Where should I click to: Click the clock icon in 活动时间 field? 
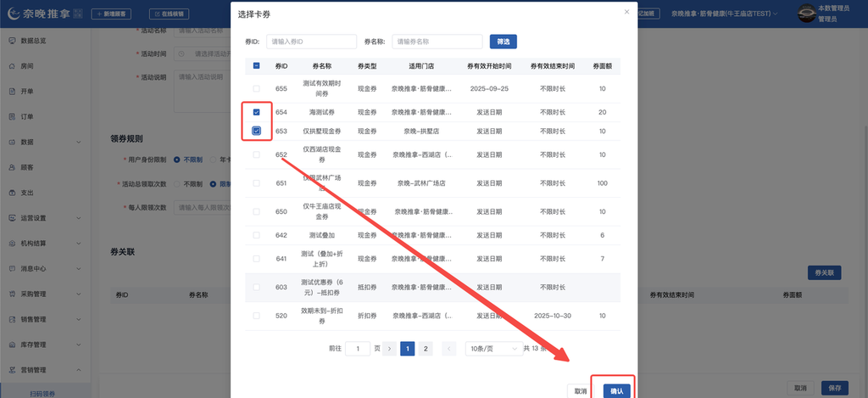pyautogui.click(x=181, y=53)
